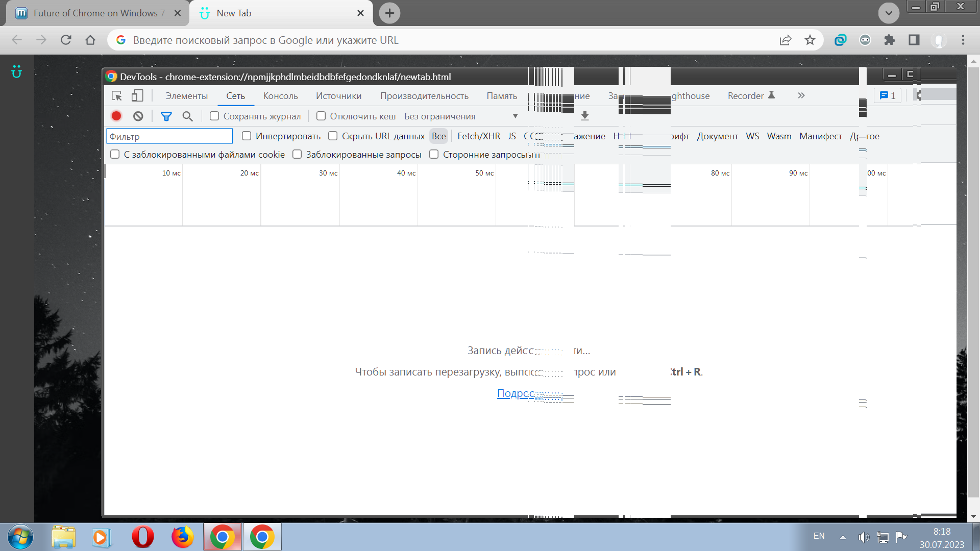980x551 pixels.
Task: Open the volume speaker tray icon
Action: click(x=864, y=537)
